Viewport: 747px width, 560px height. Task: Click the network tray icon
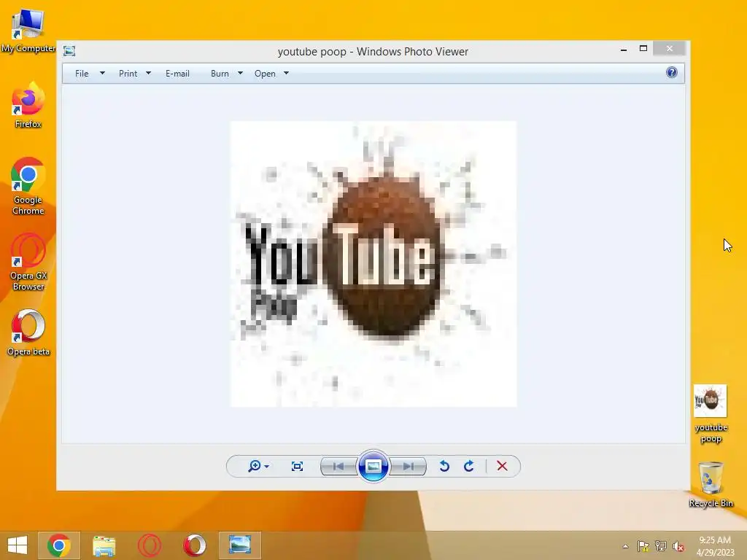pyautogui.click(x=661, y=546)
